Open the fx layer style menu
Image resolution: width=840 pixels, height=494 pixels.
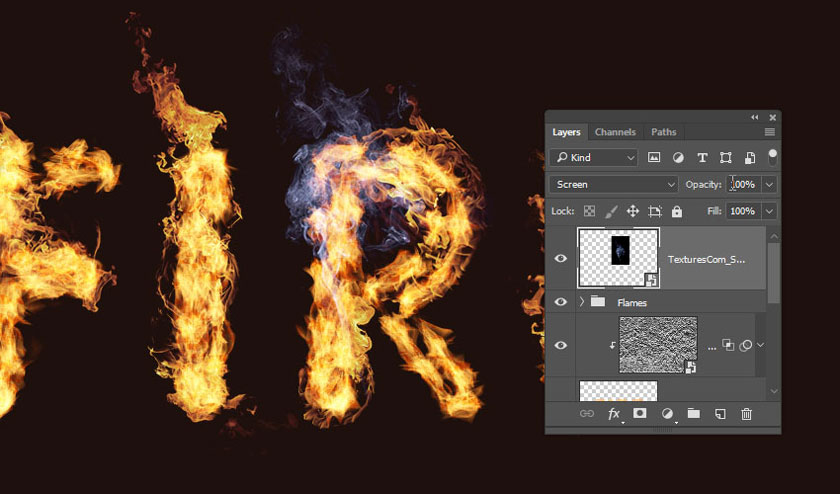pyautogui.click(x=614, y=414)
